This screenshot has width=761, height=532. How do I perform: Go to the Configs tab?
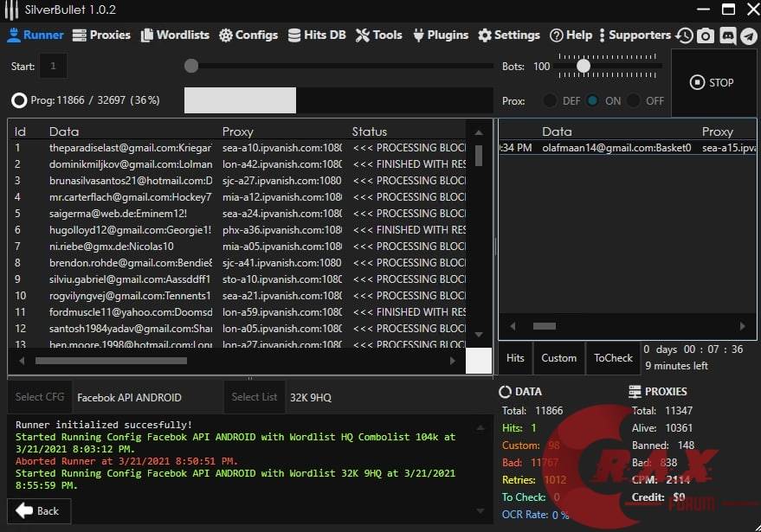tap(248, 35)
